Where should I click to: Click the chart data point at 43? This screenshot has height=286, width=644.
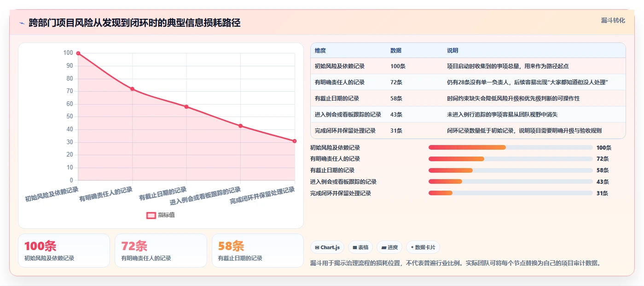[240, 126]
